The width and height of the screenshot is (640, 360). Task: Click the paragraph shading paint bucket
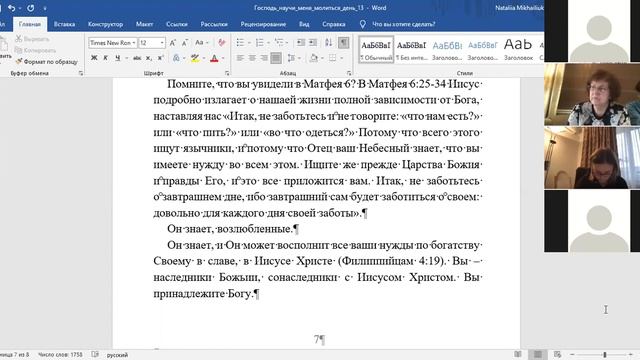point(313,58)
